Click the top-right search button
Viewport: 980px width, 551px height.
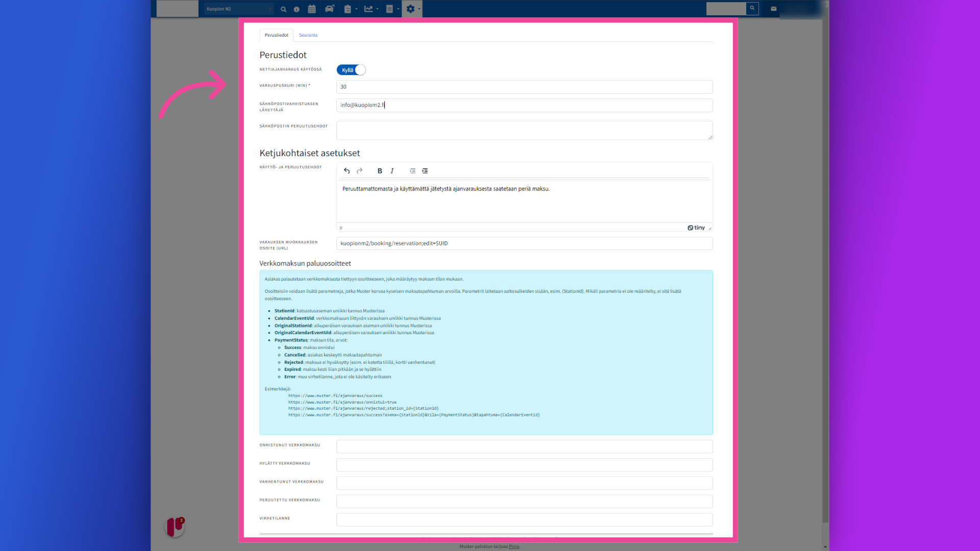pos(752,9)
